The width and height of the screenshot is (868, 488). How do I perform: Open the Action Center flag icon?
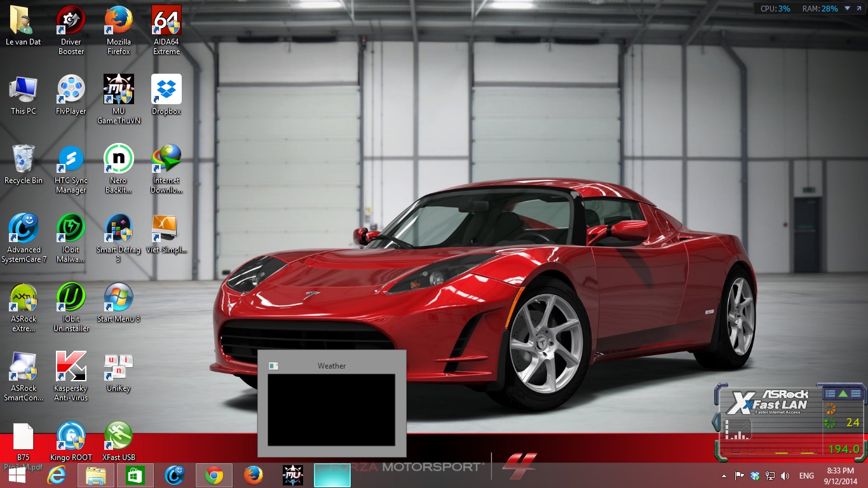(739, 476)
